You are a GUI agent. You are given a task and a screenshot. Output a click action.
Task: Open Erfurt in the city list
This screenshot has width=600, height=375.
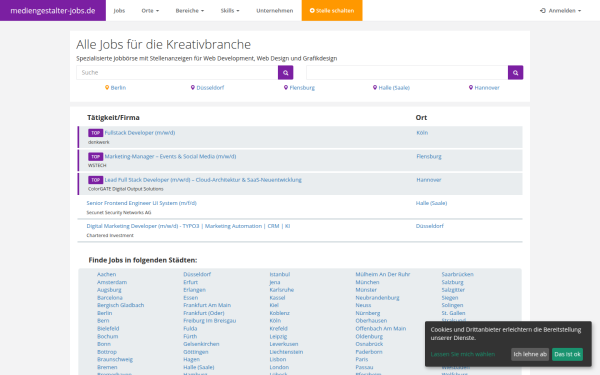191,282
